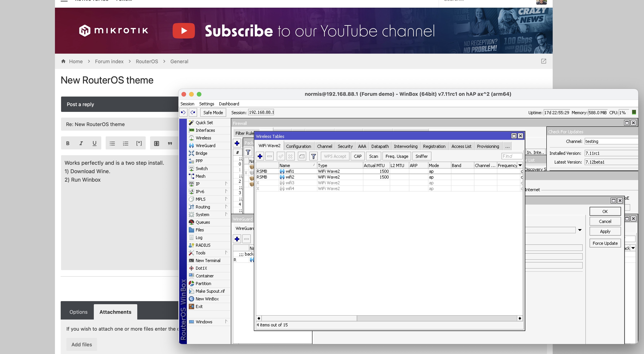This screenshot has height=354, width=644.
Task: Add a new wireless interface with the plus icon
Action: pyautogui.click(x=260, y=156)
